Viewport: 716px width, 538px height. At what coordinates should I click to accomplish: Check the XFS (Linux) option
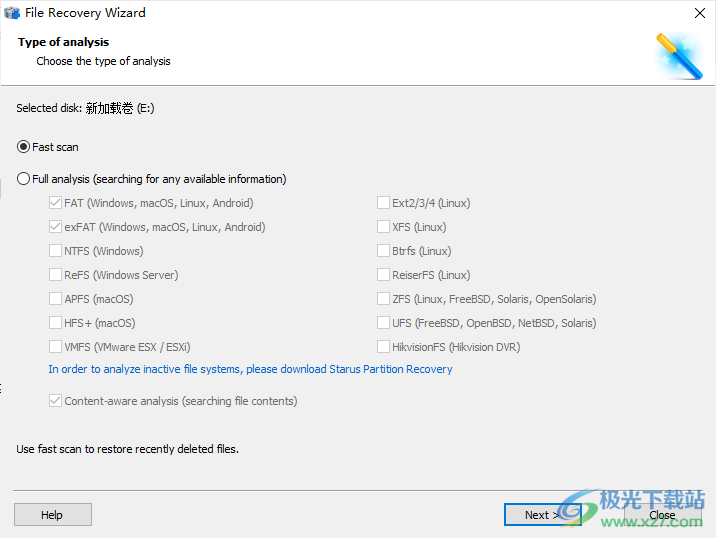[x=384, y=227]
